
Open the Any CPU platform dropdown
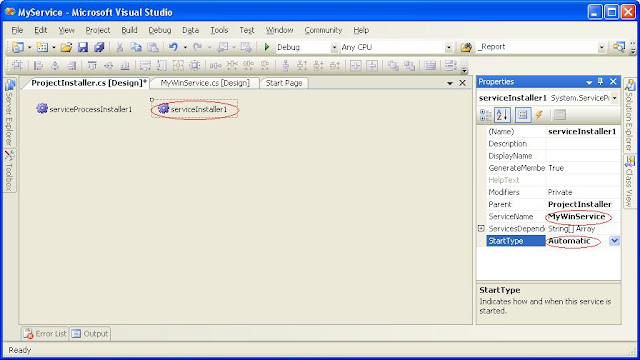click(x=449, y=47)
